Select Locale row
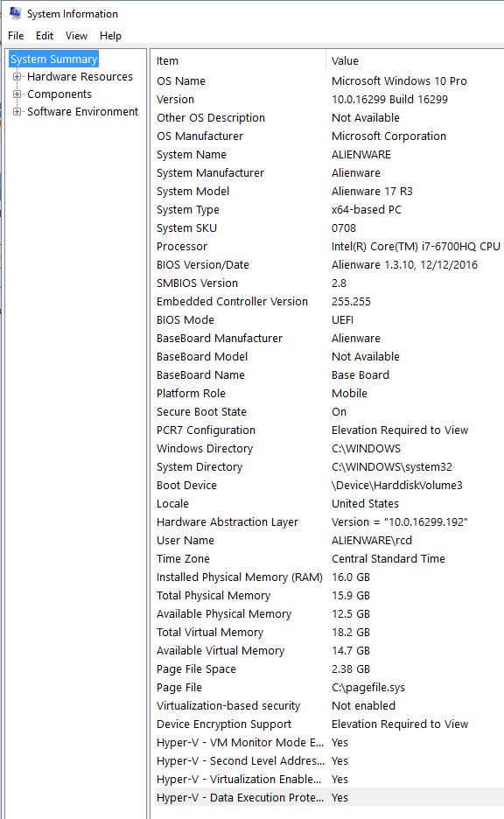The image size is (504, 819). tap(327, 503)
